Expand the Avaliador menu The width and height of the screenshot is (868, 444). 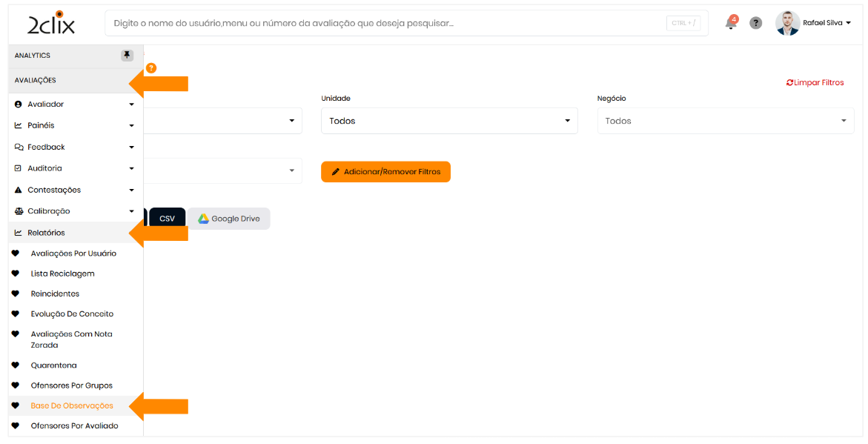74,105
